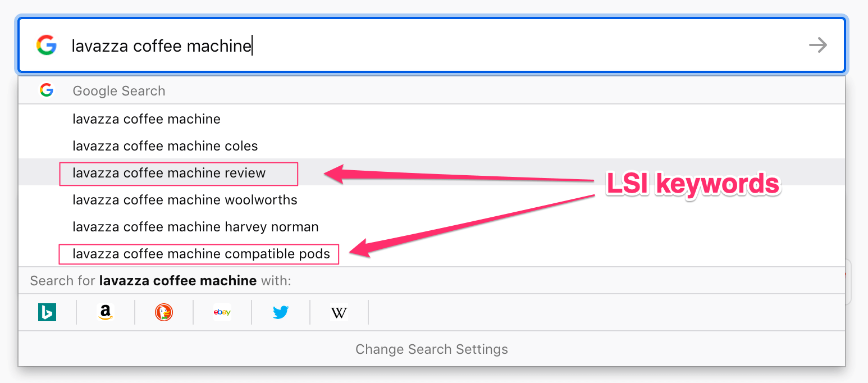Image resolution: width=868 pixels, height=383 pixels.
Task: Open Change Search Settings
Action: 431,349
